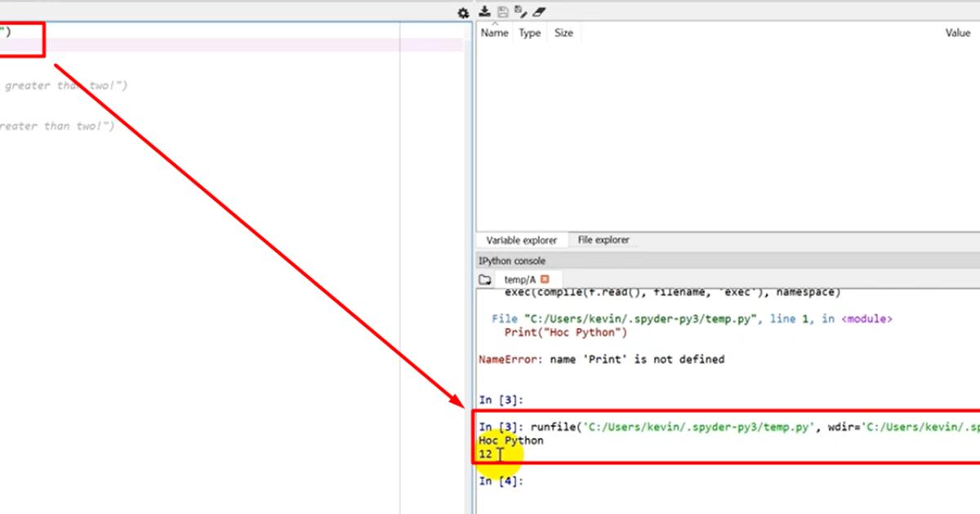This screenshot has width=980, height=514.
Task: Open the Variable explorer options gear
Action: click(463, 12)
